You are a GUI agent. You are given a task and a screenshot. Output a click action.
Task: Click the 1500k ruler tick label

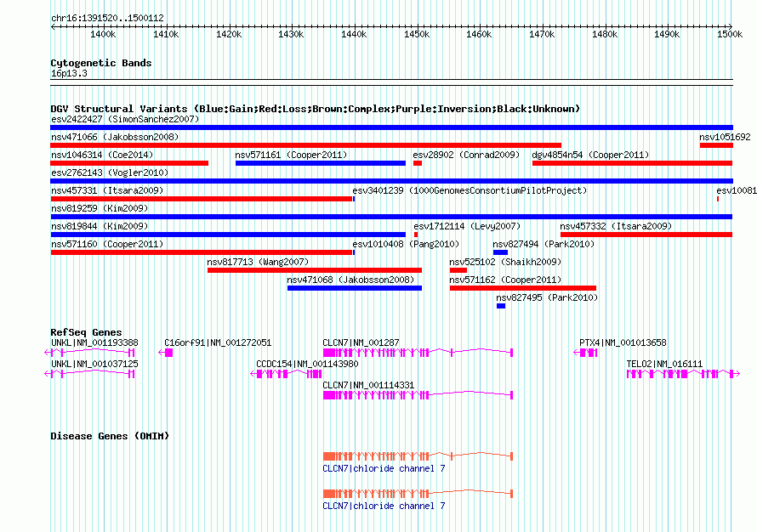coord(730,34)
